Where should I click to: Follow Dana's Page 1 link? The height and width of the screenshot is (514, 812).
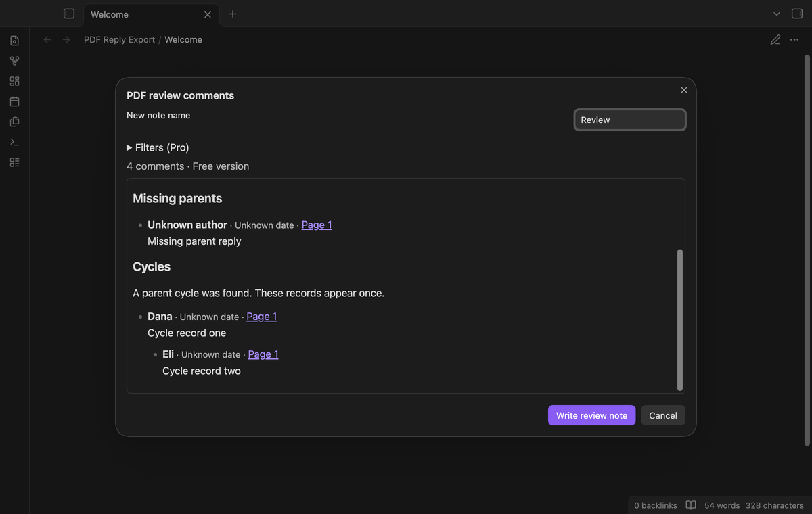pyautogui.click(x=261, y=317)
